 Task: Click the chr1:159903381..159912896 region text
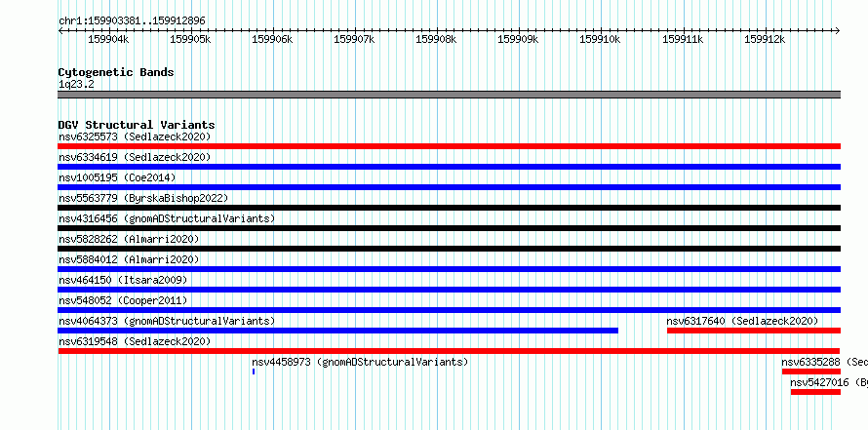click(x=132, y=21)
